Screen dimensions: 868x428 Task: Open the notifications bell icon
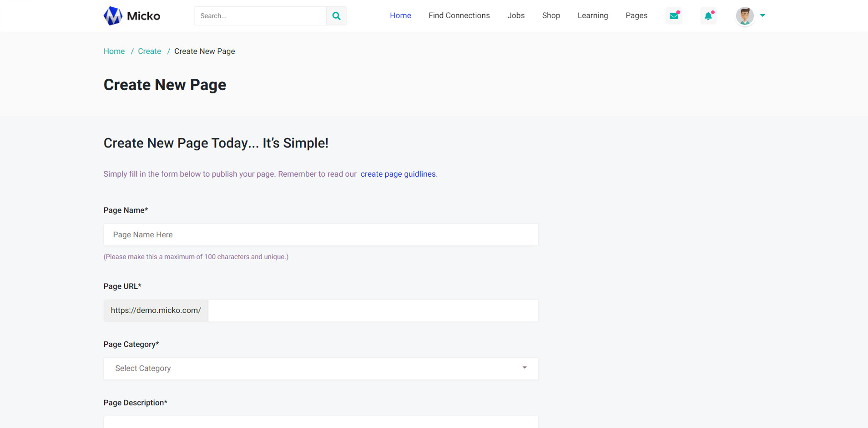[708, 16]
